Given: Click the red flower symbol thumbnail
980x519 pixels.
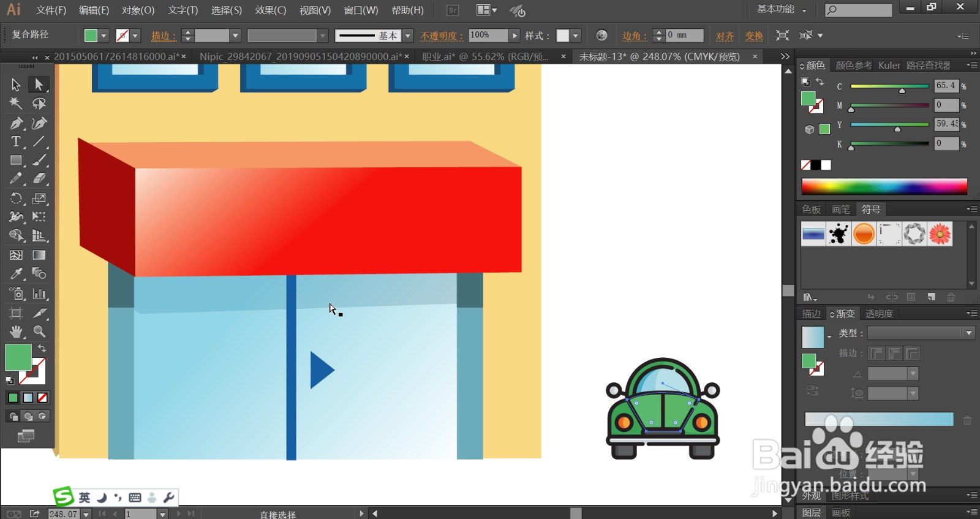Looking at the screenshot, I should [940, 234].
